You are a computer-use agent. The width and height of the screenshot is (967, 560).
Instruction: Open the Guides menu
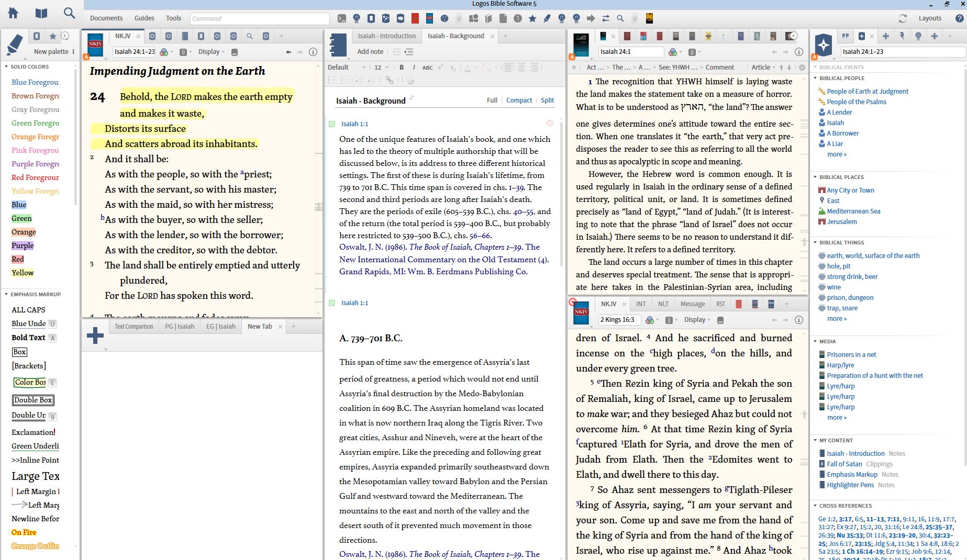[x=145, y=18]
